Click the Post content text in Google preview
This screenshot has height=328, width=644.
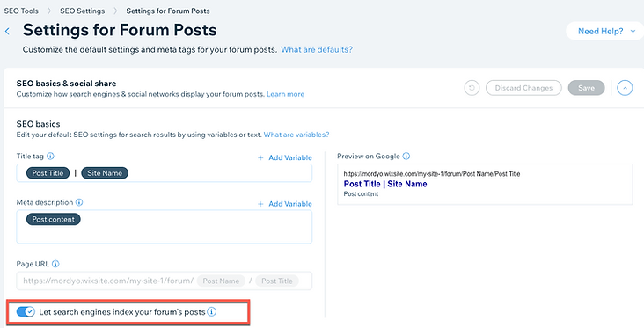[x=361, y=193]
